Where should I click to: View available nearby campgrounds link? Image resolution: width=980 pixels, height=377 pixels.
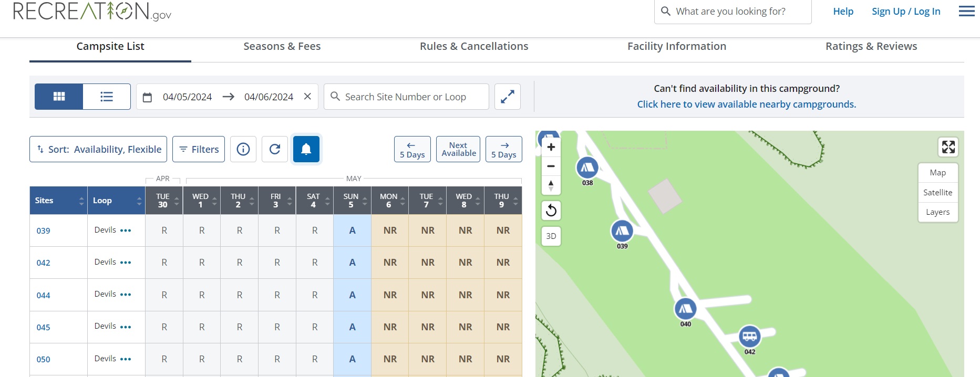[746, 104]
